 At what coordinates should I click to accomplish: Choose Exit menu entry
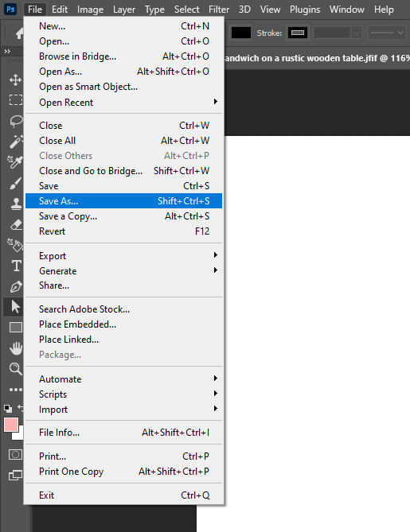[x=123, y=495]
